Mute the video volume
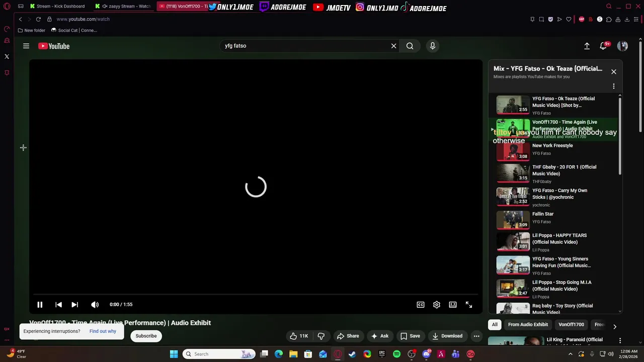 [95, 304]
